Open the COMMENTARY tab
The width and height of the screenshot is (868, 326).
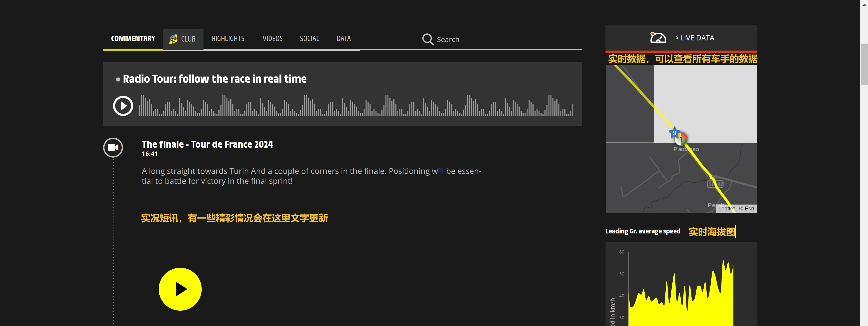(133, 39)
